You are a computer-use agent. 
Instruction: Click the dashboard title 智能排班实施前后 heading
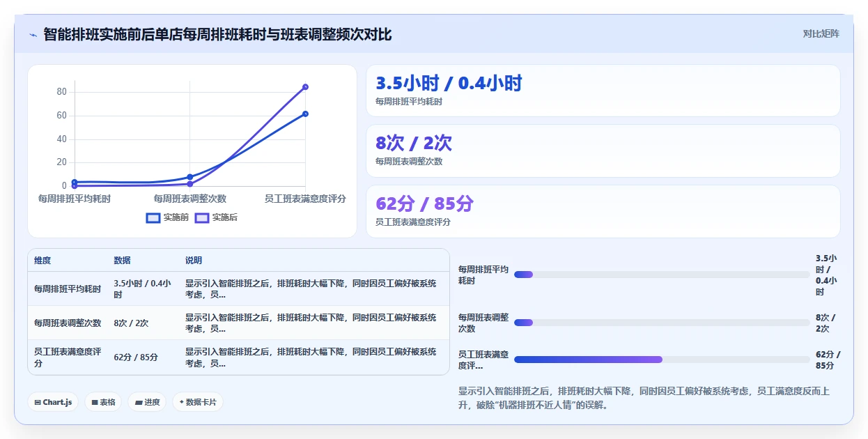[x=217, y=34]
